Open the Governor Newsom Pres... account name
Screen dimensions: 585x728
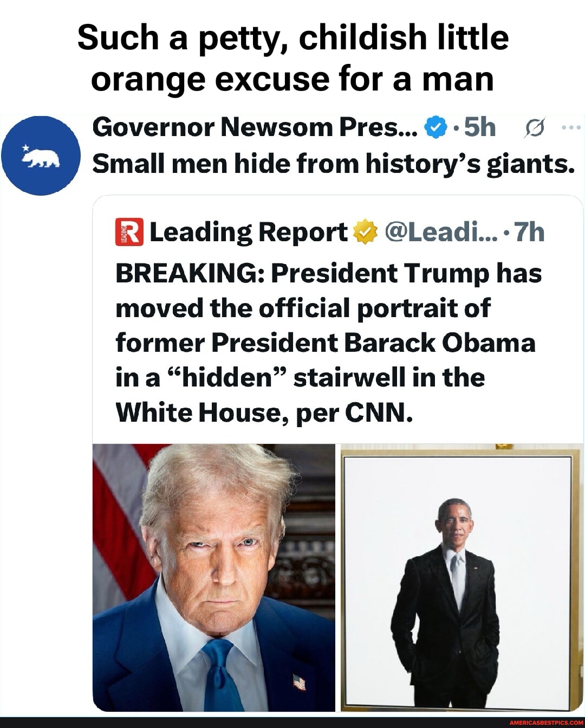(x=255, y=127)
